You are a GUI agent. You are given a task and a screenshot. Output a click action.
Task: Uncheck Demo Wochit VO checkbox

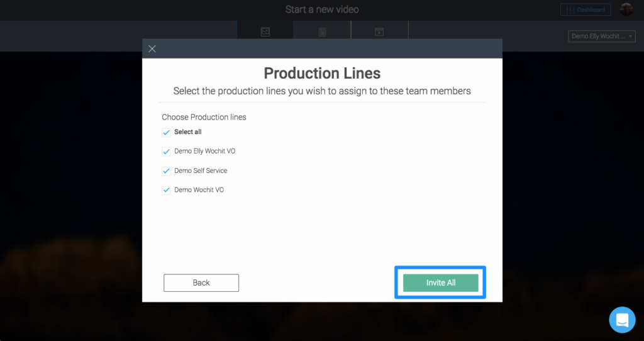click(x=166, y=190)
